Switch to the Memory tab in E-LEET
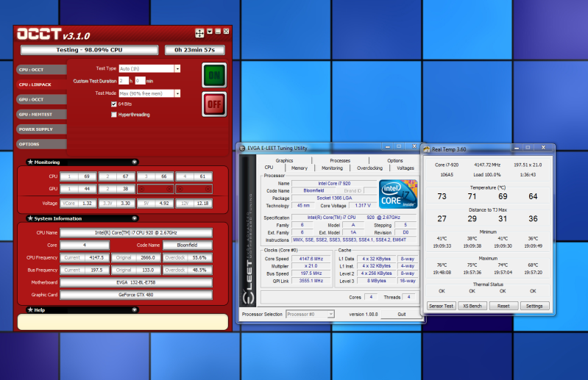 pyautogui.click(x=300, y=168)
